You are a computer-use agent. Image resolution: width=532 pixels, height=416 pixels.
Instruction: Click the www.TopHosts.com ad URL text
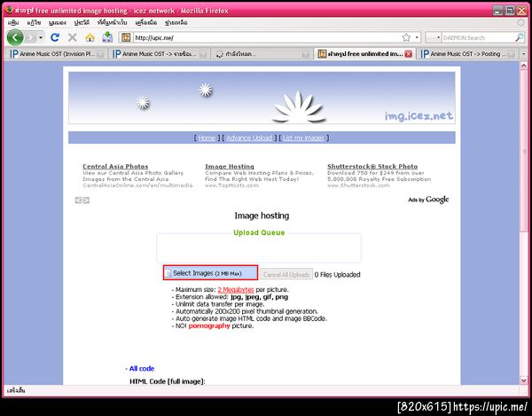click(x=231, y=185)
